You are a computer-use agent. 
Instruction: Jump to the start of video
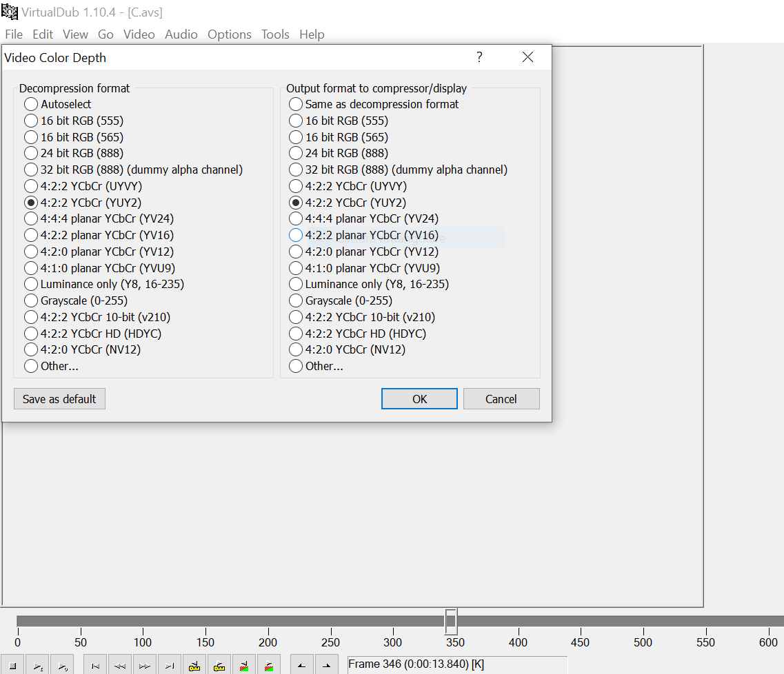[x=95, y=666]
